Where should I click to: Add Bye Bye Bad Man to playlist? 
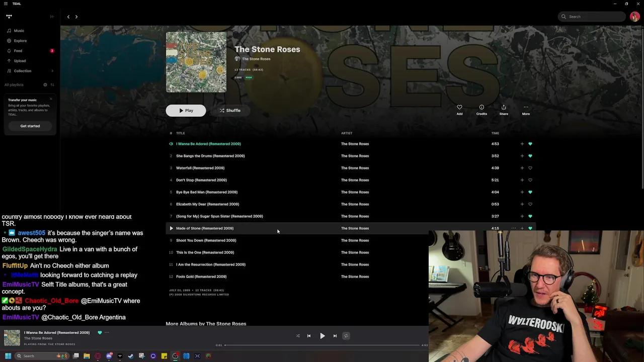(522, 192)
